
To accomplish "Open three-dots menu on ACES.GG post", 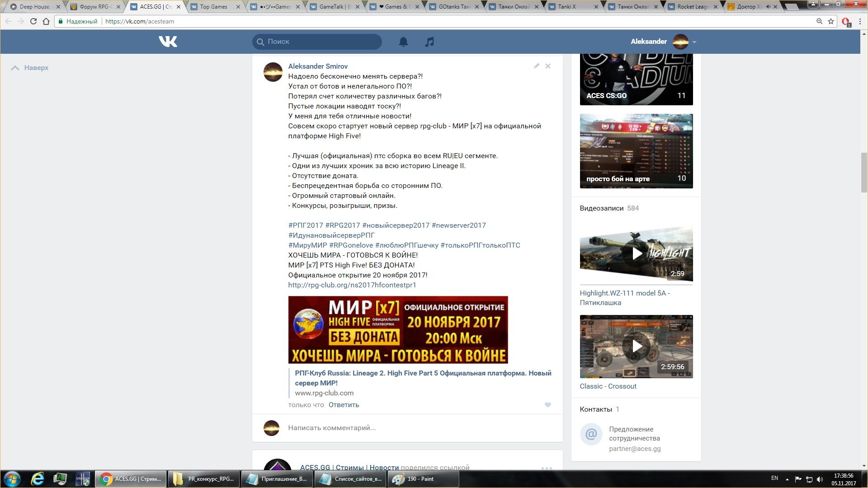I will pyautogui.click(x=547, y=468).
